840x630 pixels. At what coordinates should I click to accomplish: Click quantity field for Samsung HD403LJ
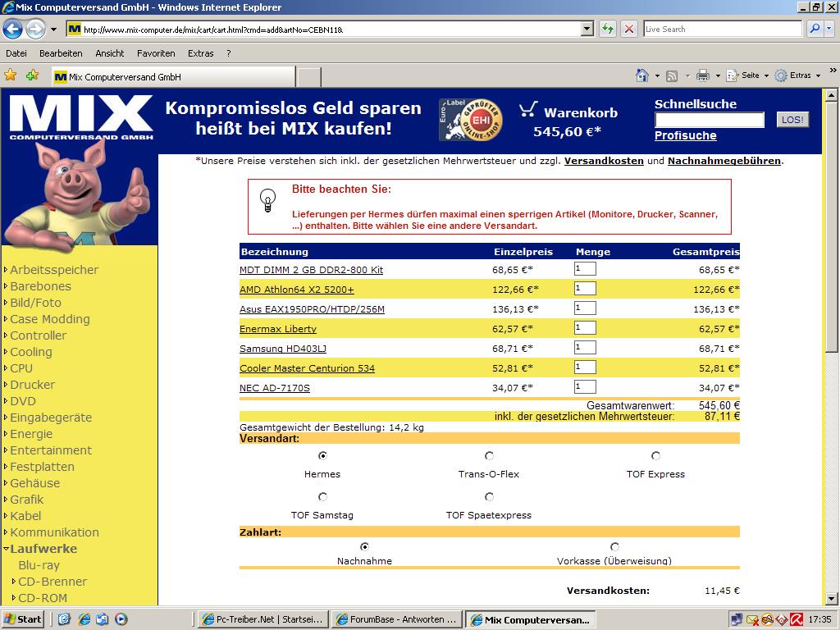[x=585, y=347]
